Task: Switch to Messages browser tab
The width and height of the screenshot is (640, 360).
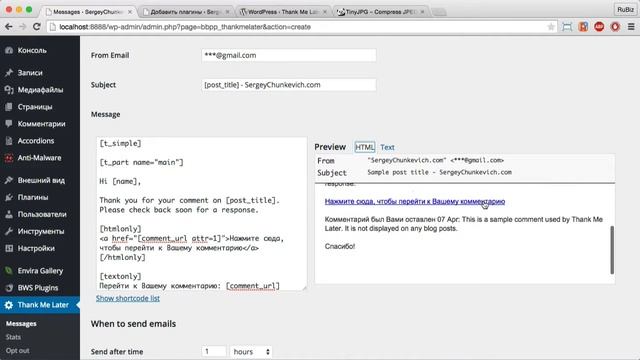Action: click(x=88, y=12)
